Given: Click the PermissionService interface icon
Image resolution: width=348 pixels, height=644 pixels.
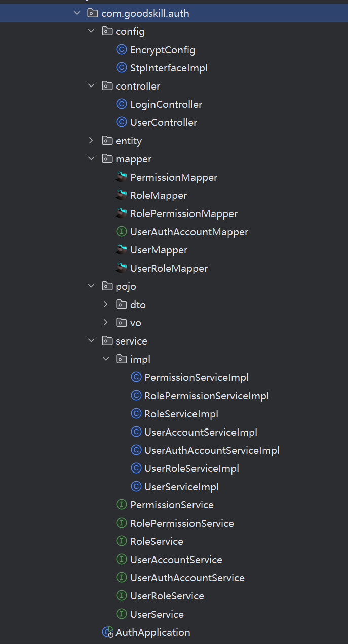Looking at the screenshot, I should coord(121,505).
